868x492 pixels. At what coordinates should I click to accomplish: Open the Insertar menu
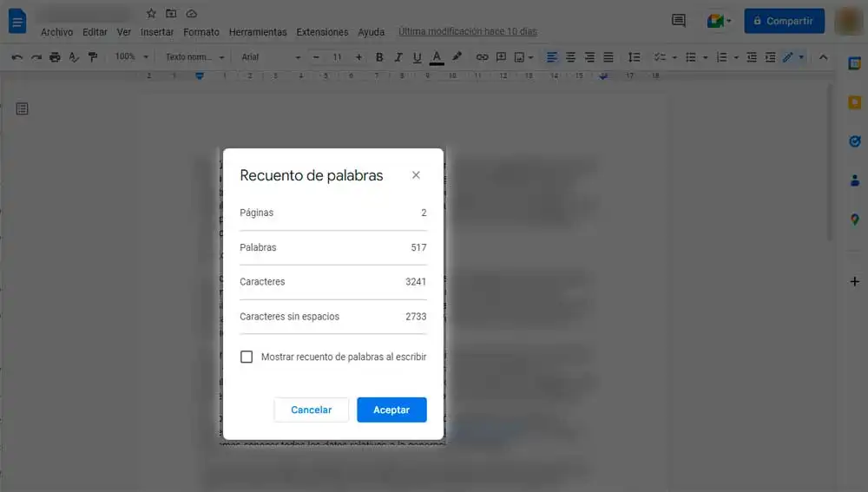click(x=156, y=32)
